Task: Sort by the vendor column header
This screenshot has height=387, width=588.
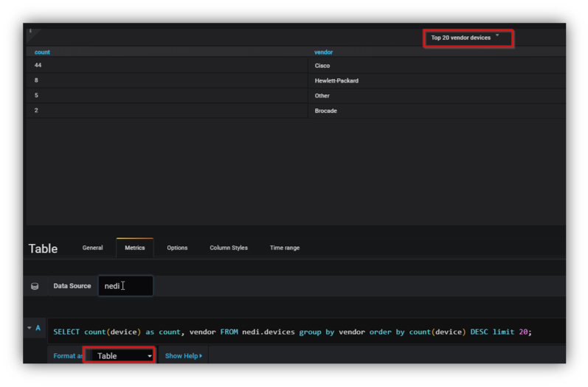Action: 323,52
